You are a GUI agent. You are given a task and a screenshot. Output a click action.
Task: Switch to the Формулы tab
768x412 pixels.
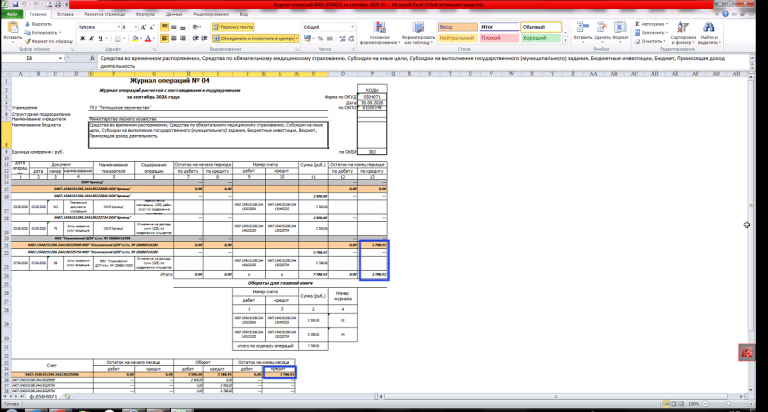point(145,15)
